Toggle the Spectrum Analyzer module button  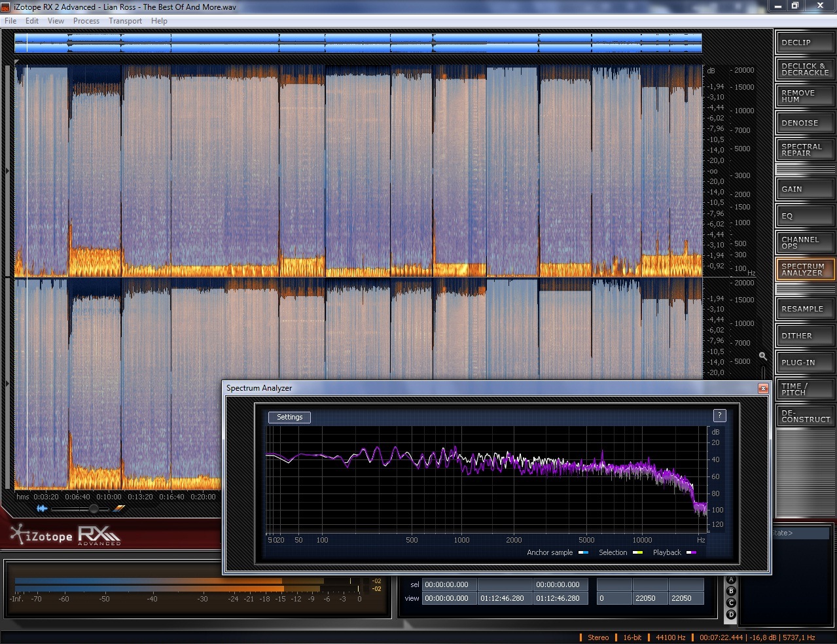805,269
